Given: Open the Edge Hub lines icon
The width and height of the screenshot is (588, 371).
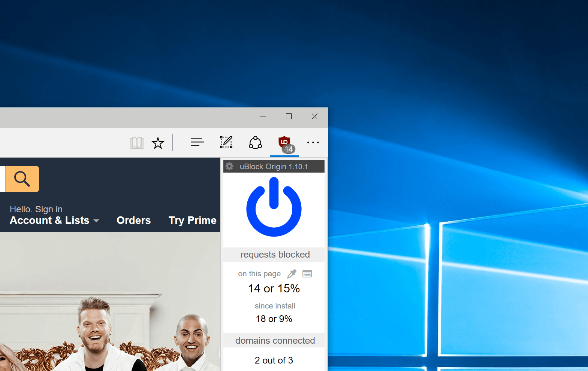Looking at the screenshot, I should [x=197, y=142].
